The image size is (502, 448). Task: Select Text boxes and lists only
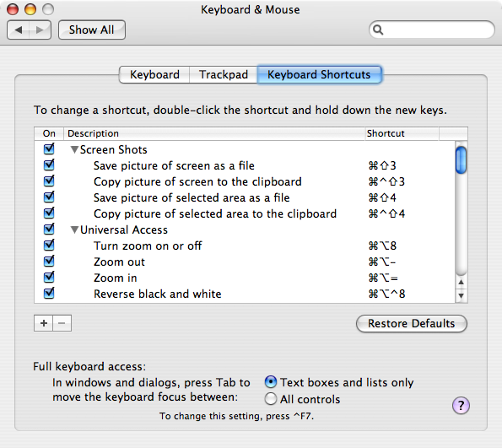(271, 381)
